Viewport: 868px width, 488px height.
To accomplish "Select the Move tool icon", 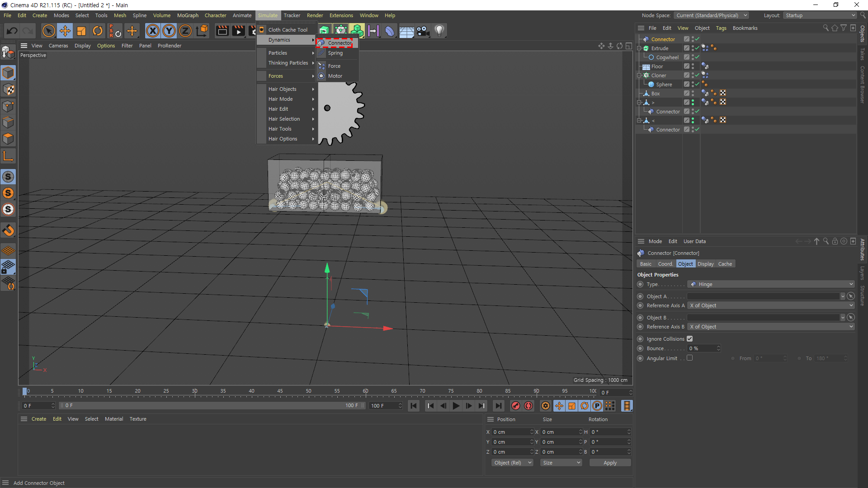I will tap(65, 31).
